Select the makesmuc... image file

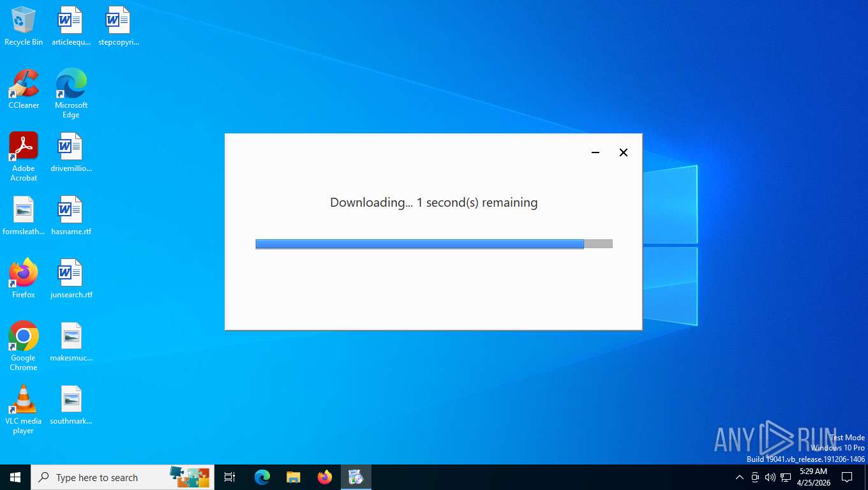[x=71, y=342]
